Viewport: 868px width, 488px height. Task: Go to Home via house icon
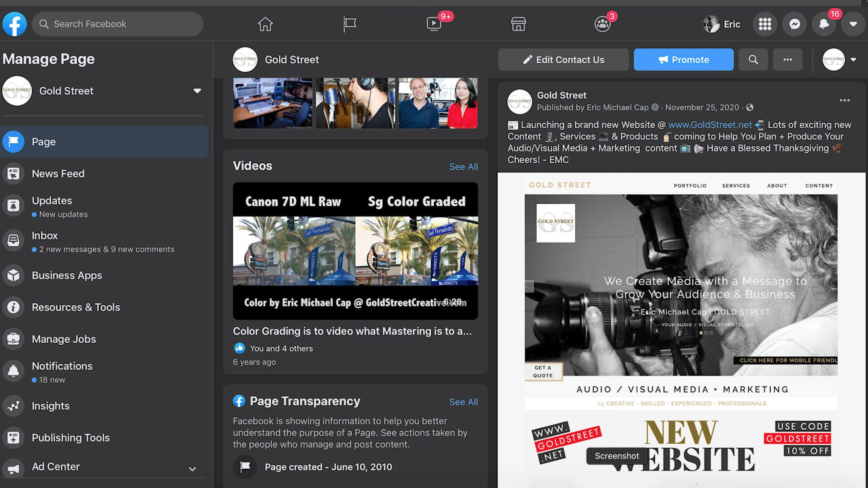[x=265, y=24]
